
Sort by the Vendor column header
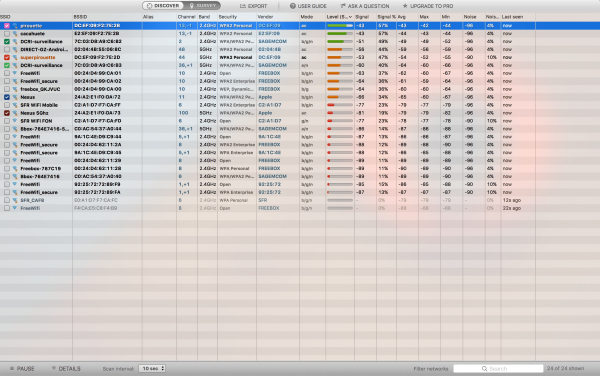point(278,17)
